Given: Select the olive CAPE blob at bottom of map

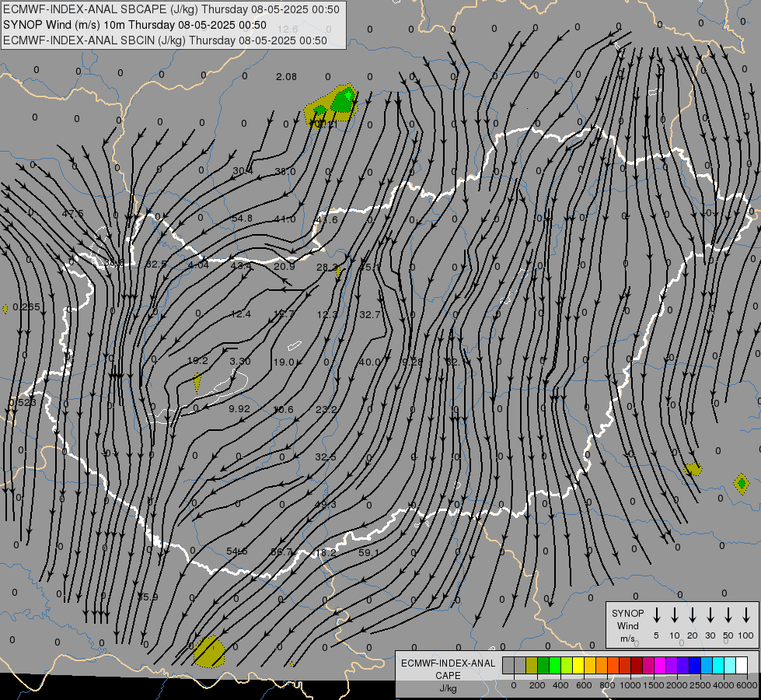Looking at the screenshot, I should click(209, 652).
